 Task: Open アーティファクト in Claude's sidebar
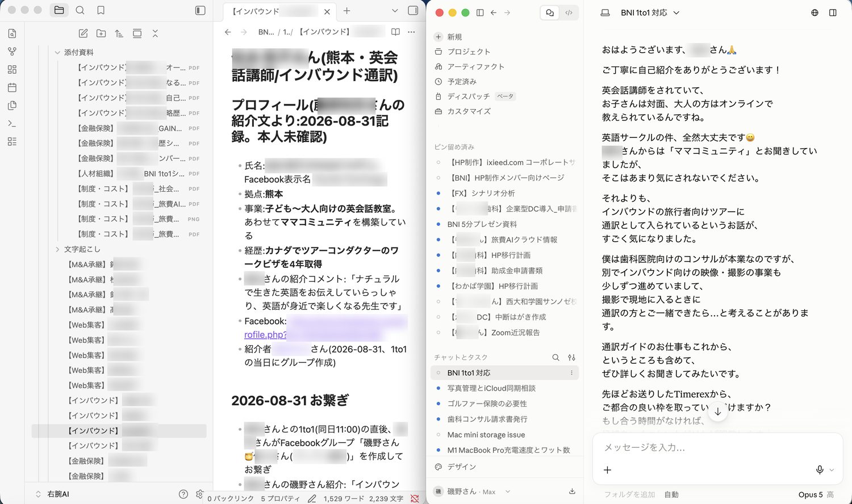469,66
